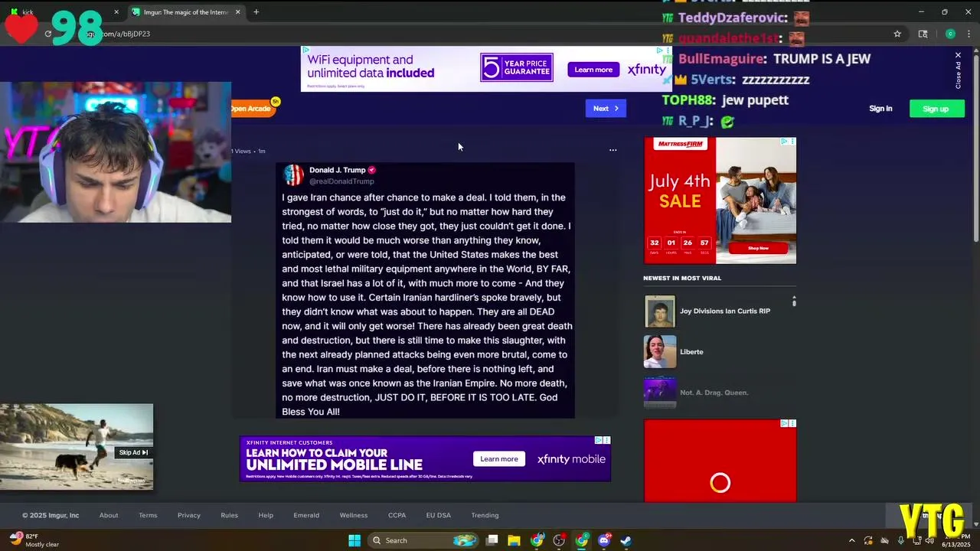
Task: Click Learn more on Xfinity Mobile ad
Action: click(x=499, y=459)
